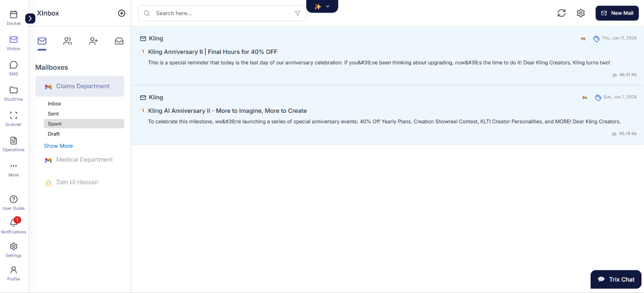The image size is (644, 293).
Task: Focus the Search here field
Action: [222, 13]
